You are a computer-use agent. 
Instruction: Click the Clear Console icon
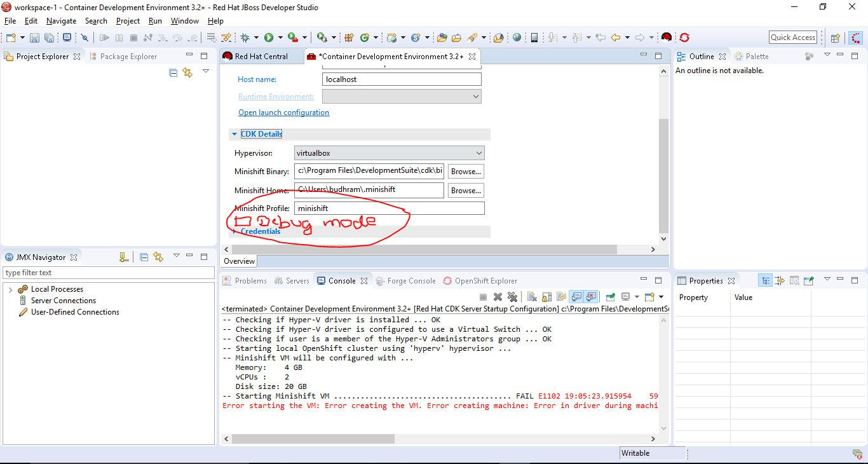tap(532, 297)
